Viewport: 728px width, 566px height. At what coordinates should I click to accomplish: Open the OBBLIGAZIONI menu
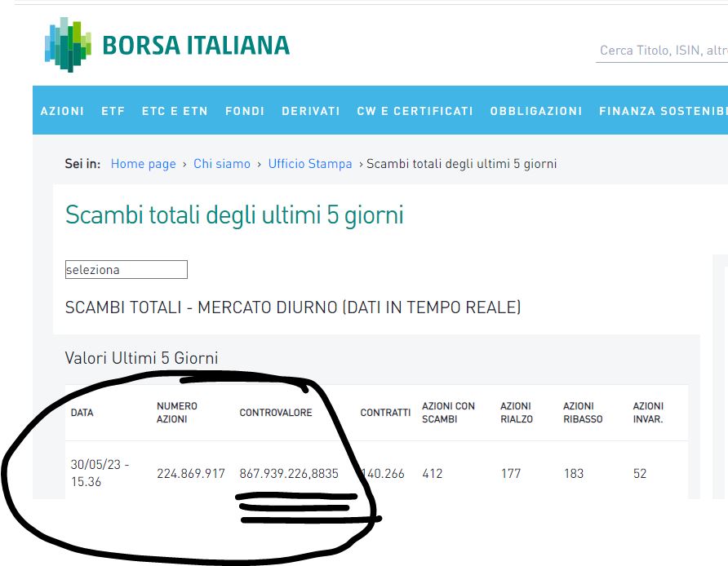pyautogui.click(x=535, y=111)
